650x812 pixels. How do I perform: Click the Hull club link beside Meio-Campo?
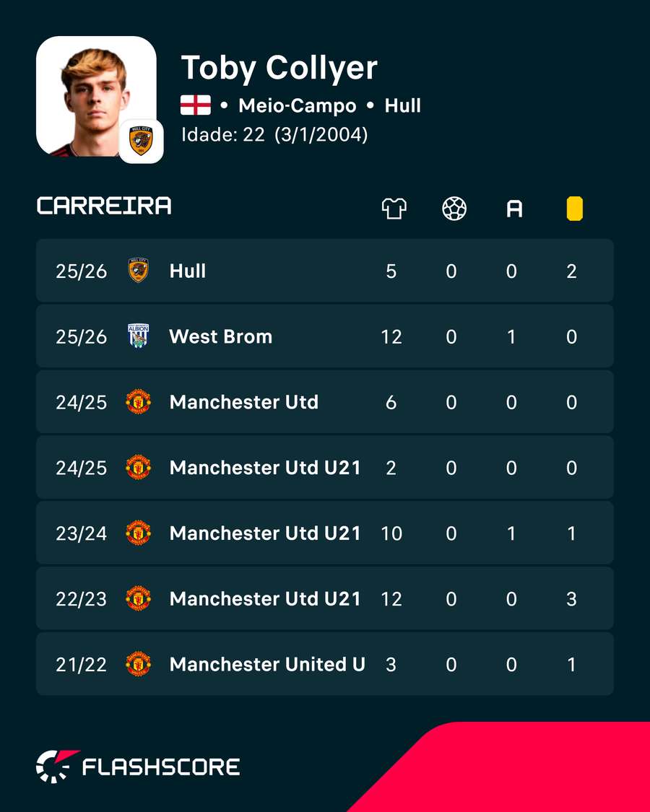pos(403,105)
